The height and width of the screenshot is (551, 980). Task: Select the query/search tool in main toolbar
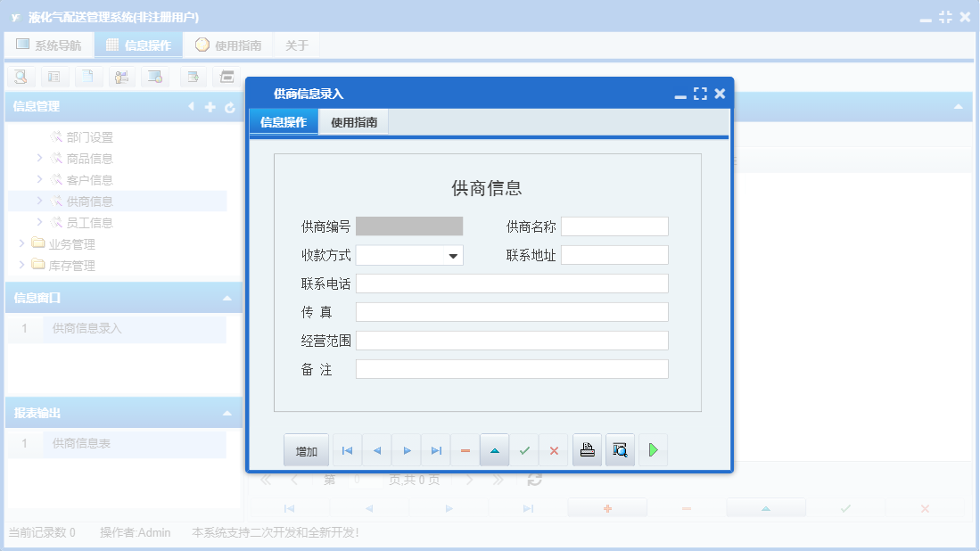(20, 77)
